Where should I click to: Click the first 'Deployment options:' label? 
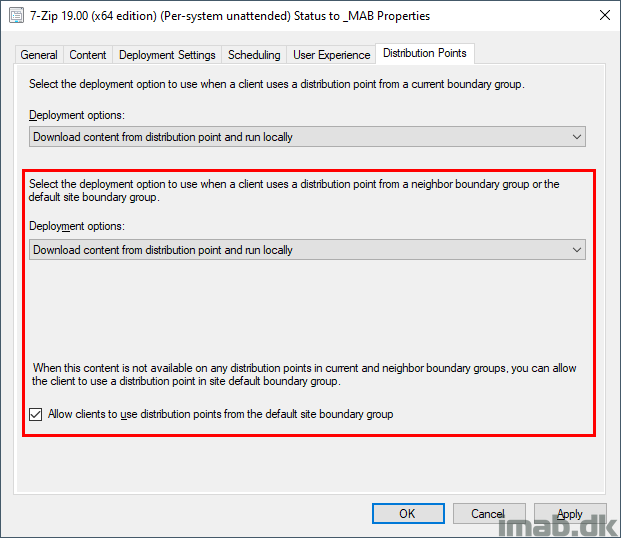77,115
